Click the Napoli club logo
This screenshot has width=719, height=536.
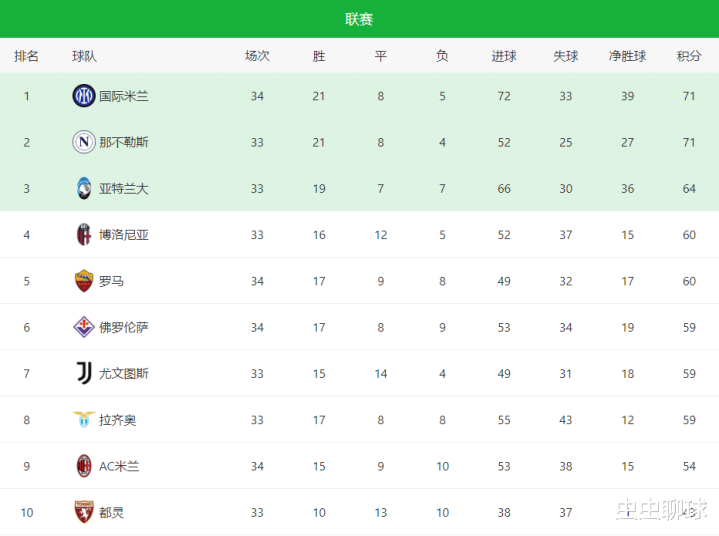(x=84, y=142)
